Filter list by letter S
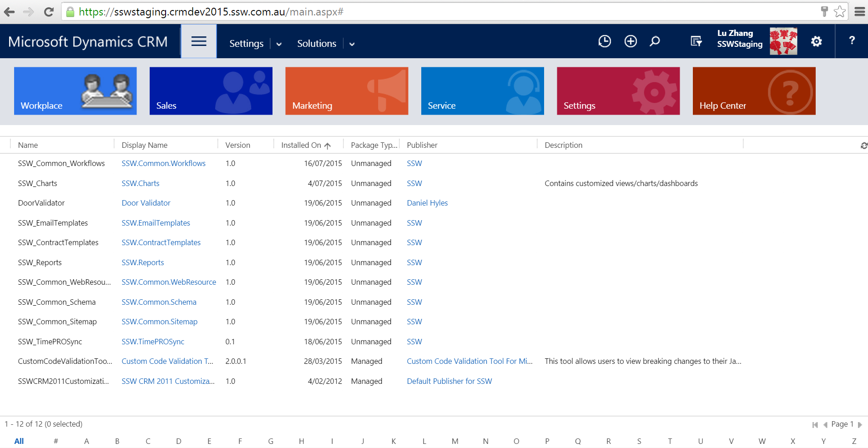The height and width of the screenshot is (448, 868). click(639, 441)
